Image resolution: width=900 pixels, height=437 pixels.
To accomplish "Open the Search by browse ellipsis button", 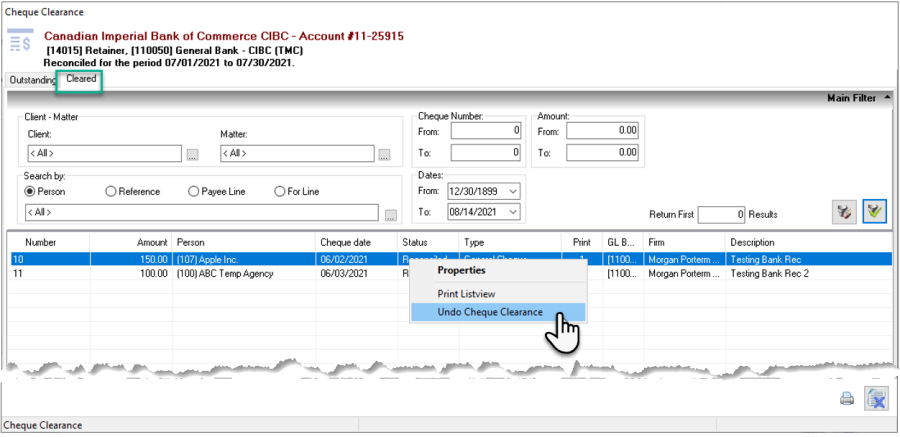I will coord(391,216).
